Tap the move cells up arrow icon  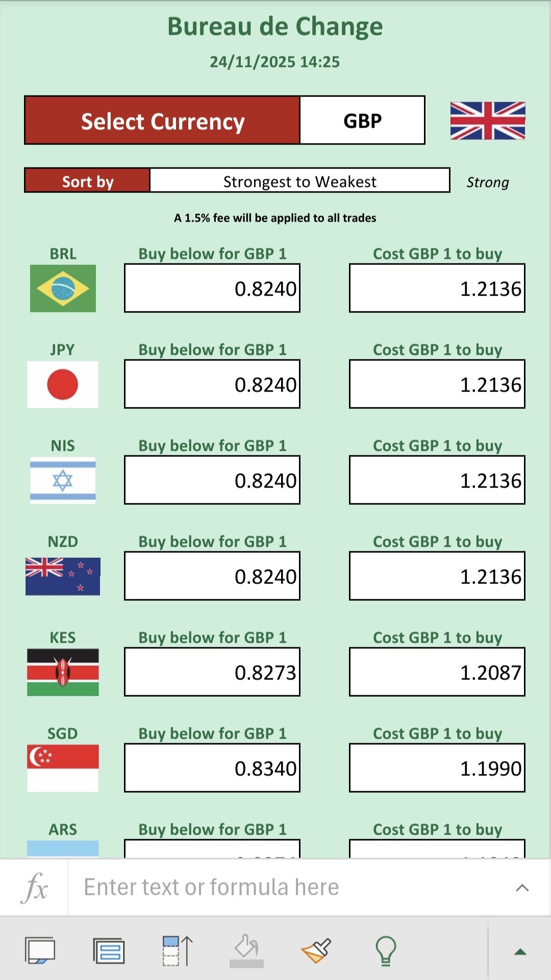coord(178,951)
